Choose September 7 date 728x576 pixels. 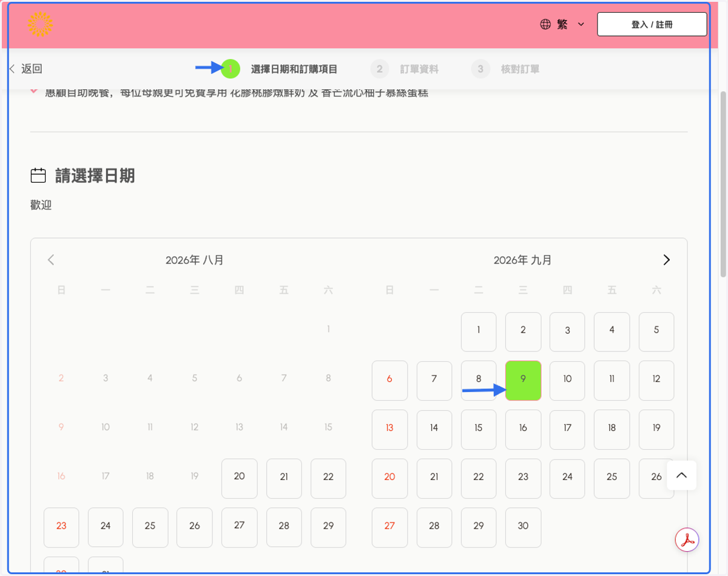click(x=434, y=381)
